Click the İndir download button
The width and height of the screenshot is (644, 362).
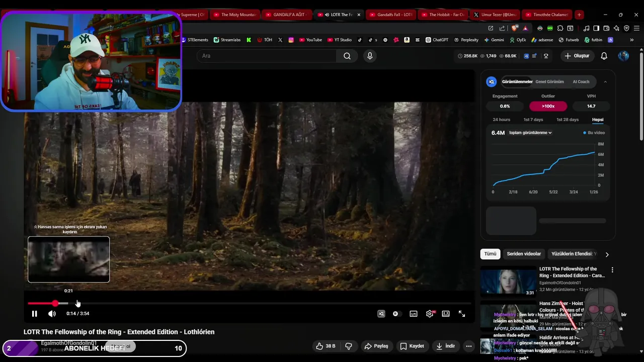coord(446,346)
